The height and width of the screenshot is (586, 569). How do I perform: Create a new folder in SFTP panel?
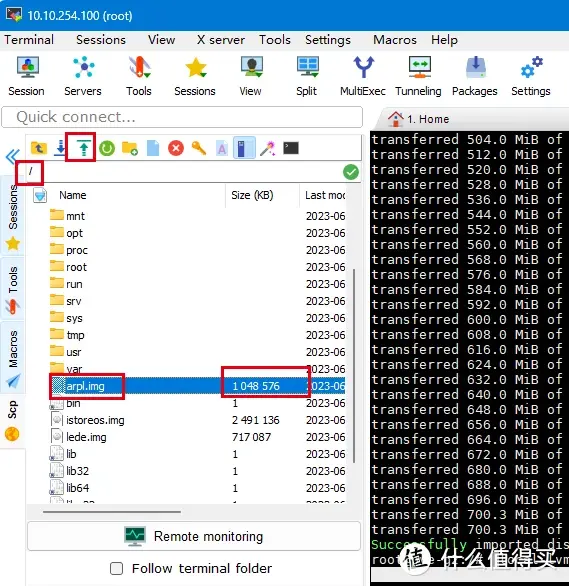[x=130, y=148]
